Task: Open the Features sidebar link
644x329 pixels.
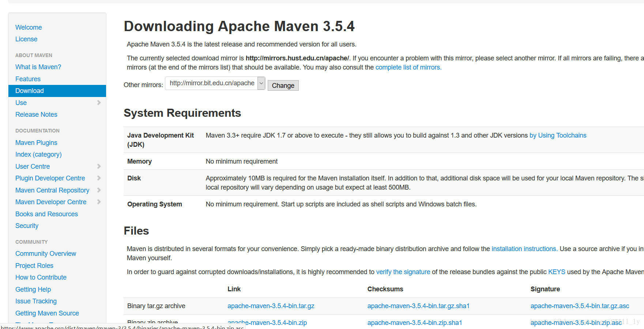Action: point(28,79)
